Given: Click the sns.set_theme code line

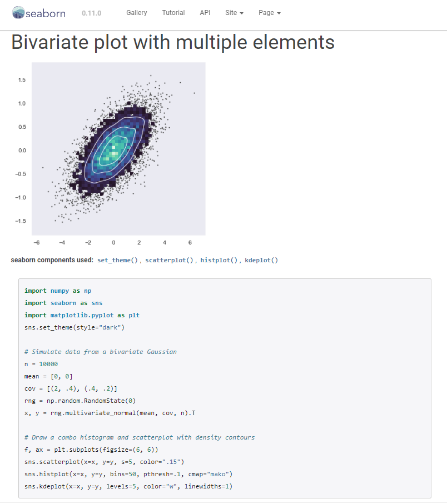Looking at the screenshot, I should (74, 327).
